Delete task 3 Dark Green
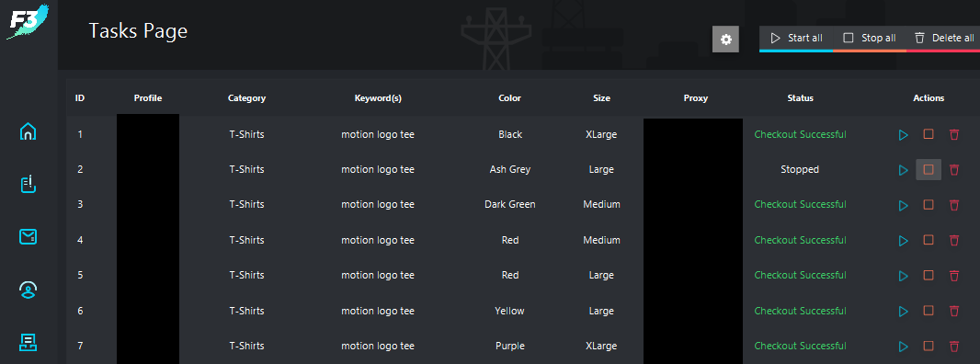980x364 pixels. 953,205
